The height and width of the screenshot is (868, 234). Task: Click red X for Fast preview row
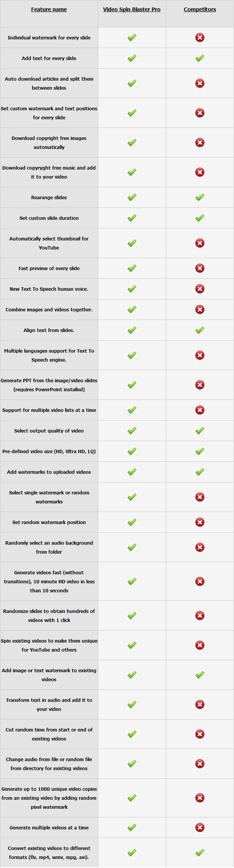[x=200, y=268]
